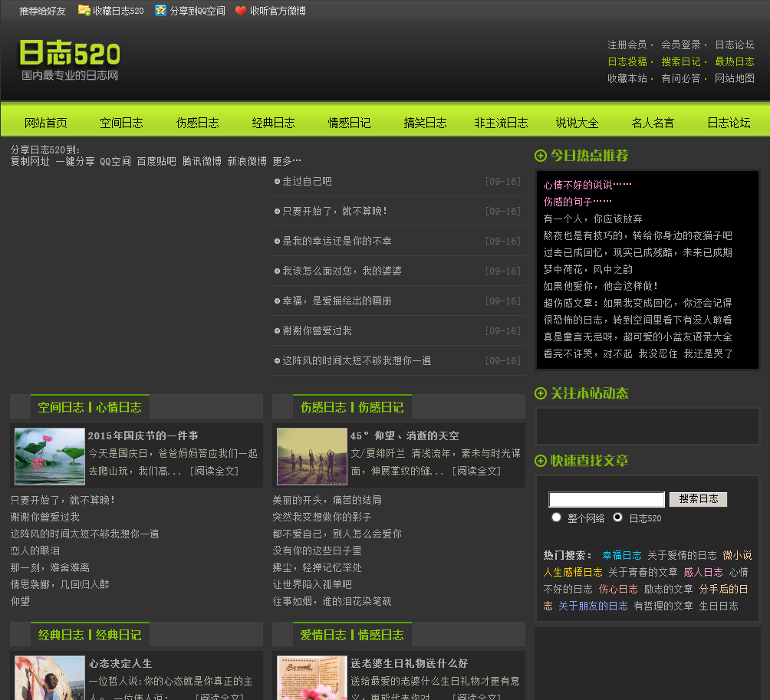Open the 最热日志 header link
The height and width of the screenshot is (700, 770).
[x=734, y=61]
